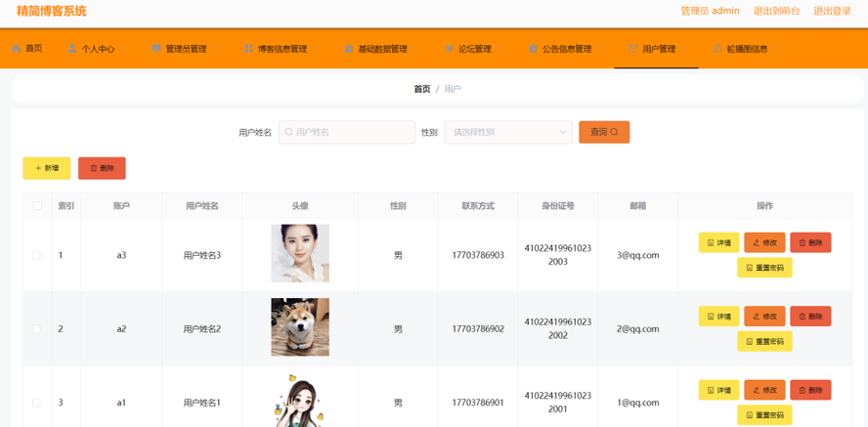The image size is (868, 427).
Task: Click the icon beside 基础数据管理
Action: 349,49
